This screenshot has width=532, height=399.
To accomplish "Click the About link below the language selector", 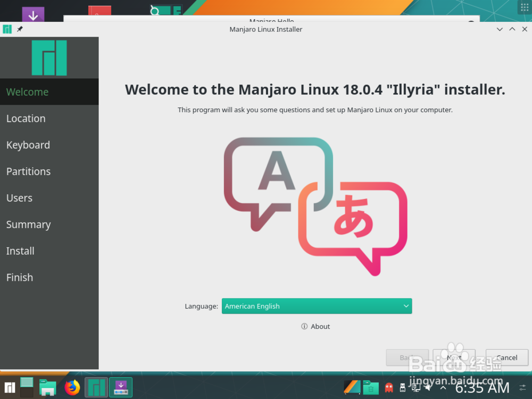I will [315, 327].
